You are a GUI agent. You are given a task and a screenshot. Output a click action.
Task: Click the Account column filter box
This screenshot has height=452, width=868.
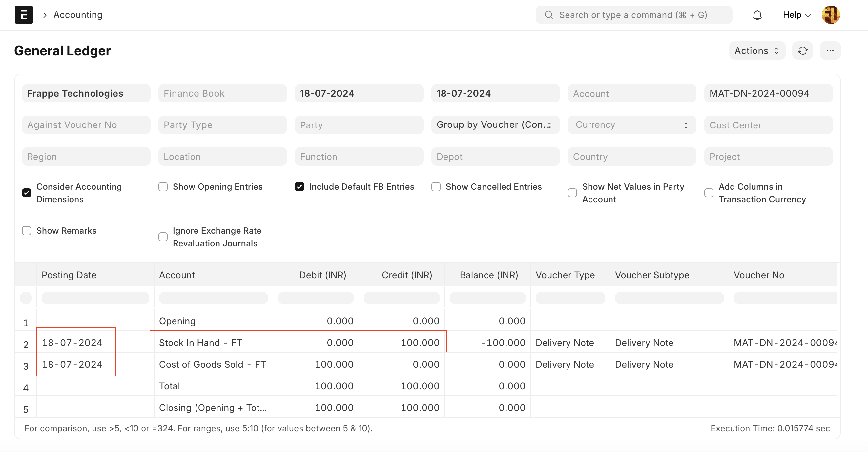click(x=213, y=298)
